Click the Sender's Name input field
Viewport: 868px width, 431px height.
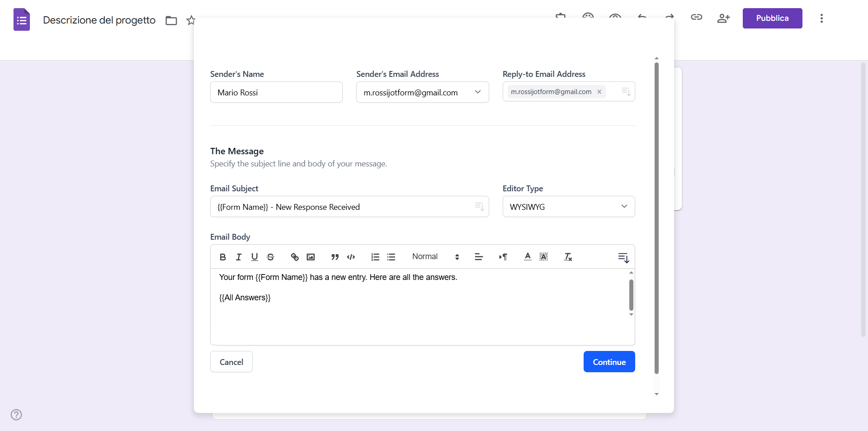click(x=276, y=92)
